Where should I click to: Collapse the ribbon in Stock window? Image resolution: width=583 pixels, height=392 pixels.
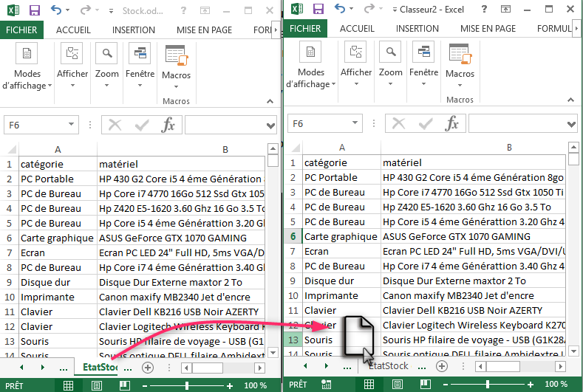click(x=270, y=101)
